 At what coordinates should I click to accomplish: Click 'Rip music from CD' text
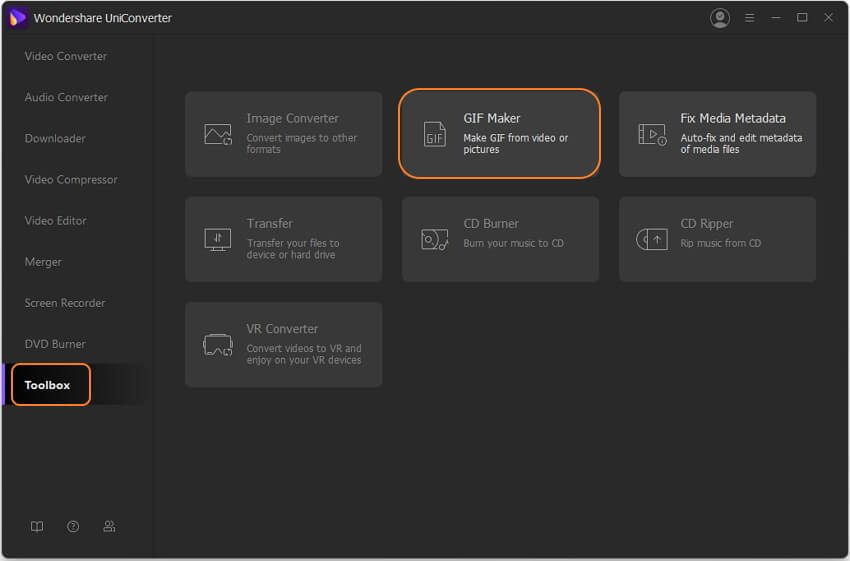720,243
